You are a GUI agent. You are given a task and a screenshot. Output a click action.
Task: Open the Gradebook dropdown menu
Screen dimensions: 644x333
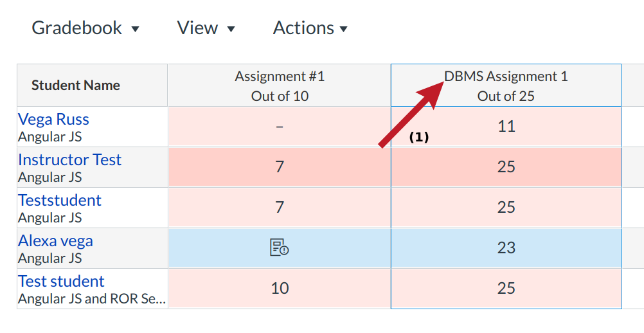tap(85, 28)
